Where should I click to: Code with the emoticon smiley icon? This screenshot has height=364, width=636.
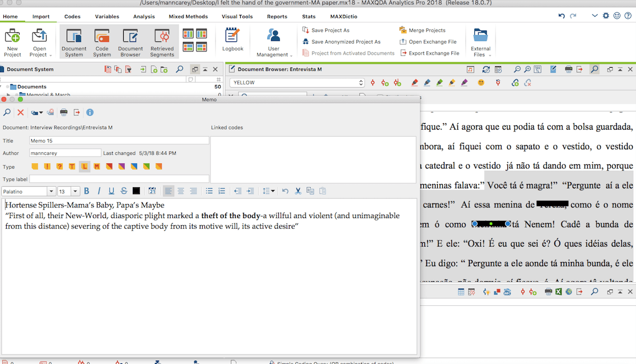click(481, 83)
